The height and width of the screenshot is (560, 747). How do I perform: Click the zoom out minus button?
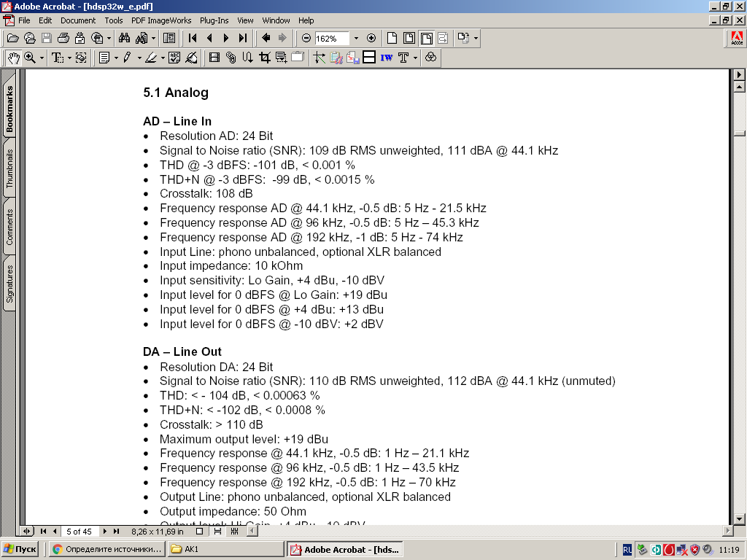pyautogui.click(x=306, y=38)
